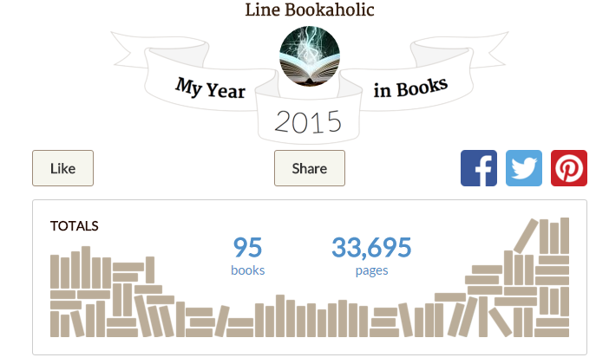Open the open-book profile avatar
Screen dimensions: 596x364
click(x=310, y=56)
